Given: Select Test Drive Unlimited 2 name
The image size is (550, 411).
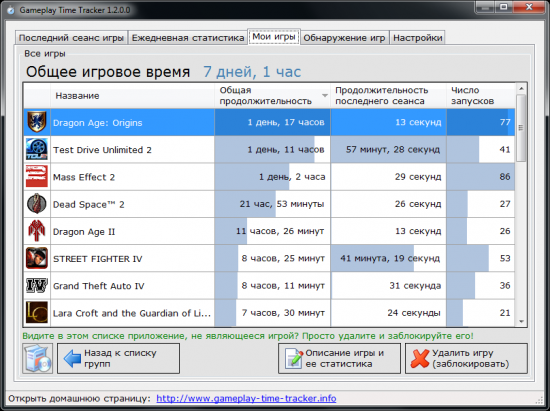Looking at the screenshot, I should (102, 150).
